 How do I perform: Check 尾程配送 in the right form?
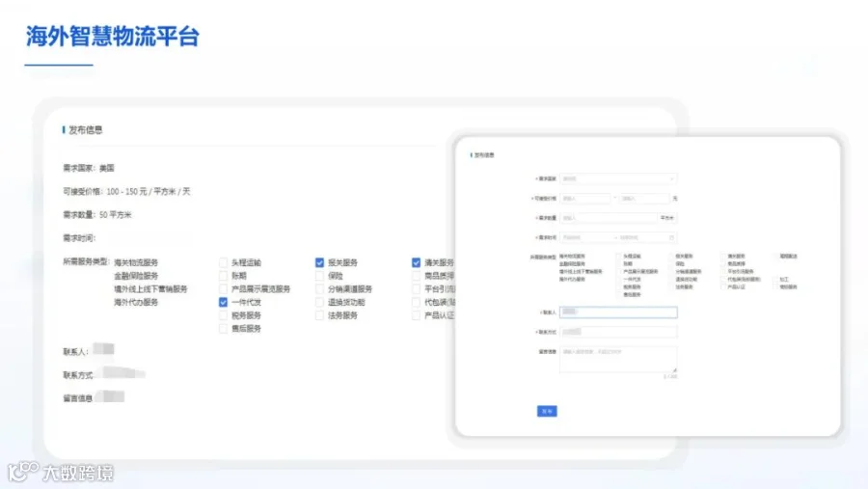pyautogui.click(x=776, y=257)
